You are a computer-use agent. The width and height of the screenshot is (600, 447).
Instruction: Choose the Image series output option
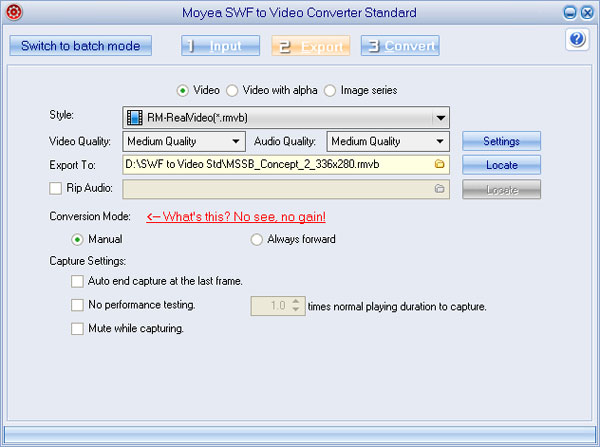coord(330,91)
